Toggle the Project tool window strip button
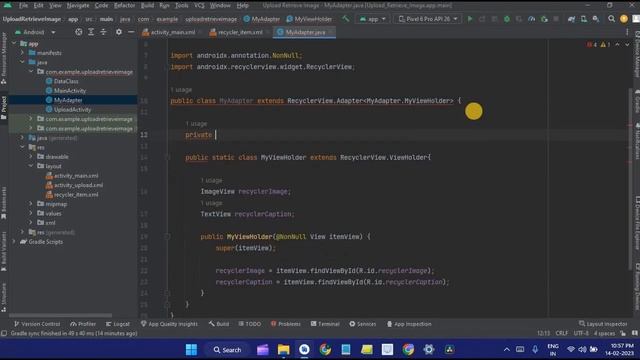The image size is (640, 360). [x=4, y=108]
